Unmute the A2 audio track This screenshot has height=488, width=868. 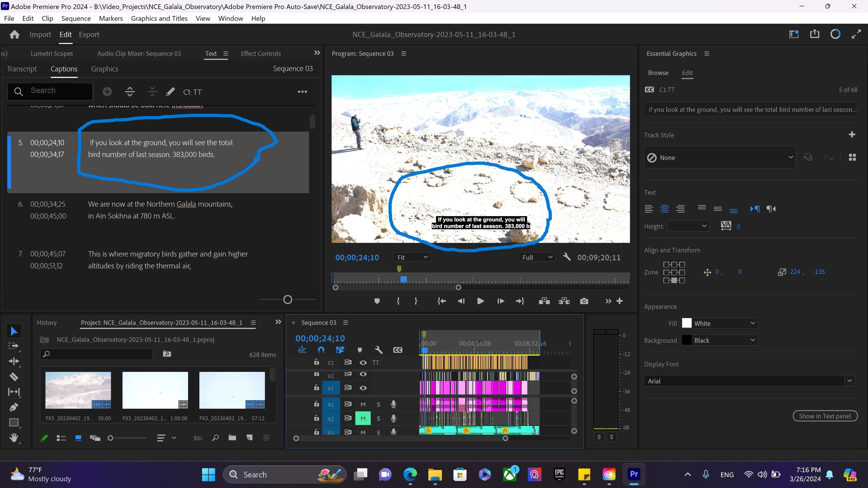click(x=363, y=418)
